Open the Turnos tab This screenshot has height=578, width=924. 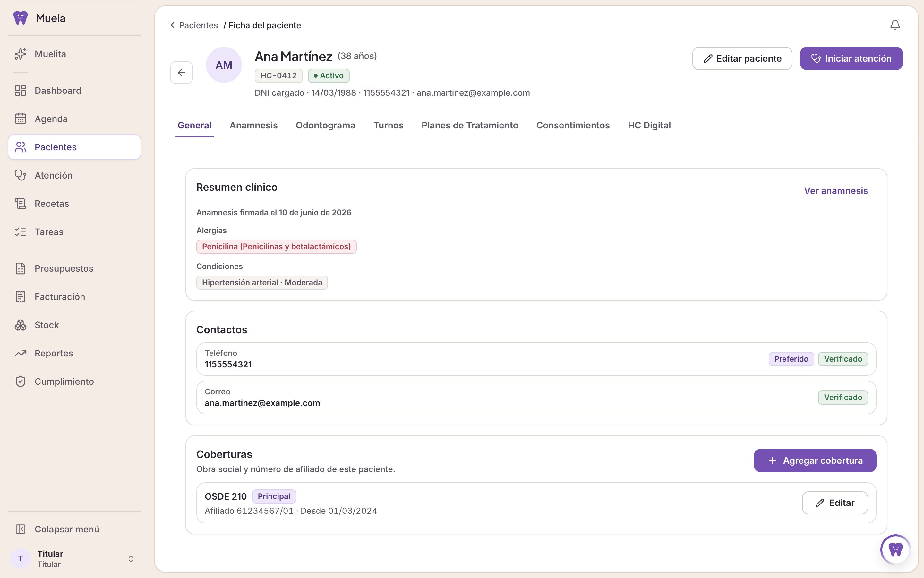[x=388, y=125]
